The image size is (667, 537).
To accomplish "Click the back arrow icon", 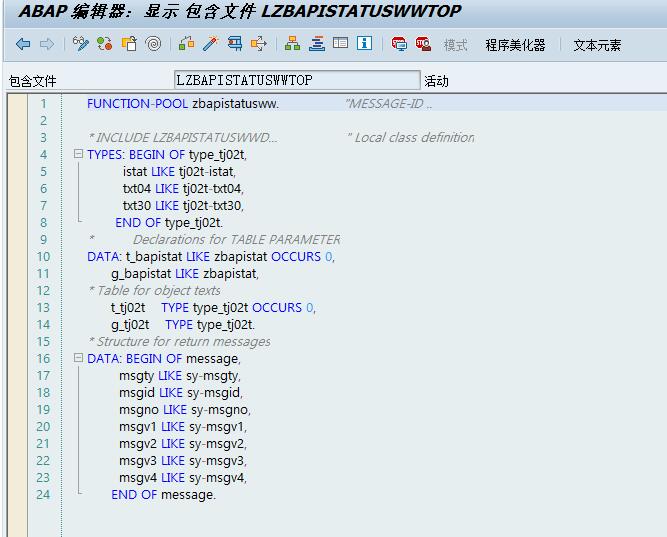I will (x=23, y=44).
